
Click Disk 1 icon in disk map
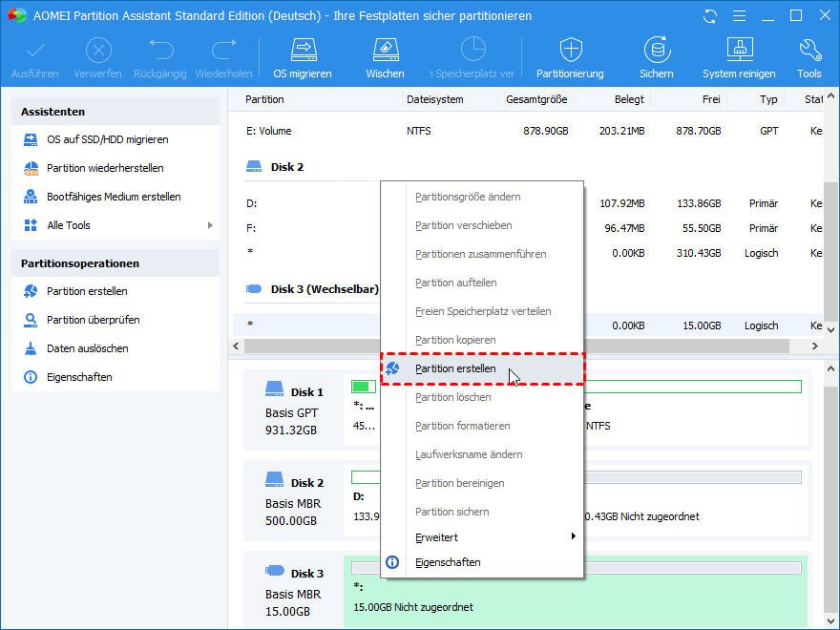(275, 388)
